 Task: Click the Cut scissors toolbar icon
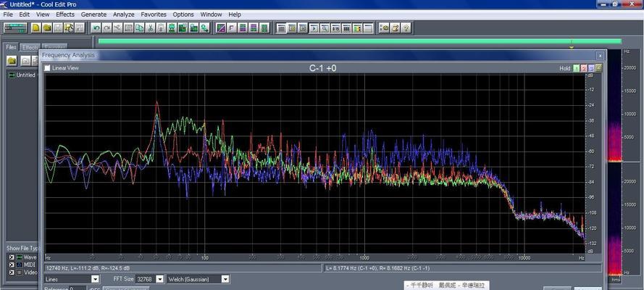click(150, 28)
